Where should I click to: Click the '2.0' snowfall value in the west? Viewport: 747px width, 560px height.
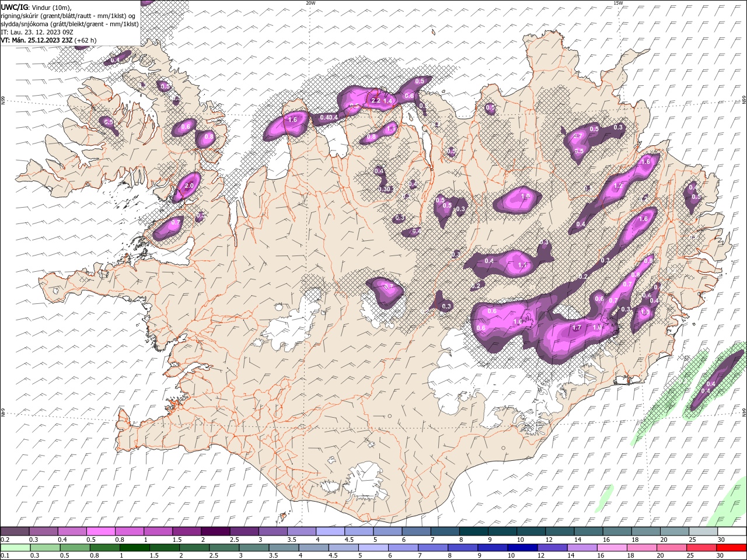click(189, 186)
